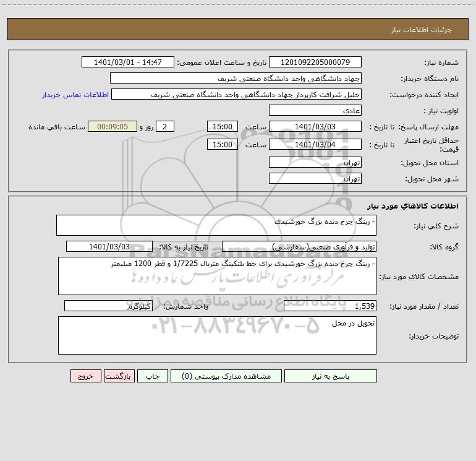Click price validity date 1401/03/04 field
Viewport: 476px width, 461px height.
click(315, 144)
